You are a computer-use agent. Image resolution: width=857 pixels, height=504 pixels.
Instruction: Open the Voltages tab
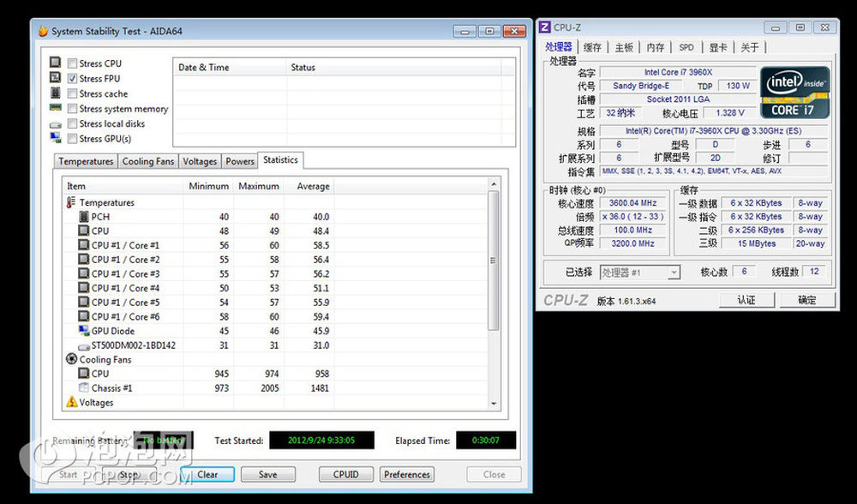tap(200, 161)
